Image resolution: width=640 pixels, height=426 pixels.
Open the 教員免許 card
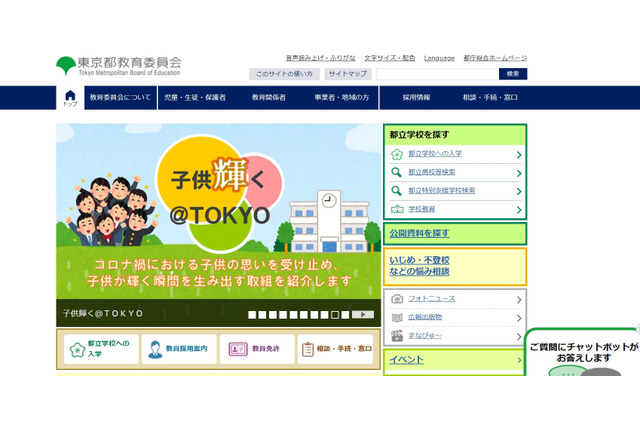click(x=257, y=349)
